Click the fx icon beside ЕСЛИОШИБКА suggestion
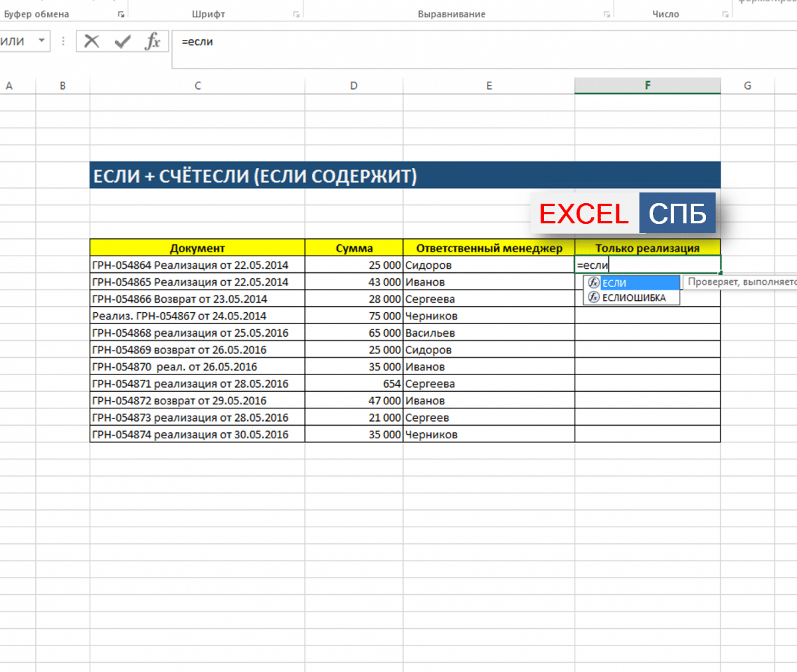This screenshot has height=672, width=797. point(594,297)
